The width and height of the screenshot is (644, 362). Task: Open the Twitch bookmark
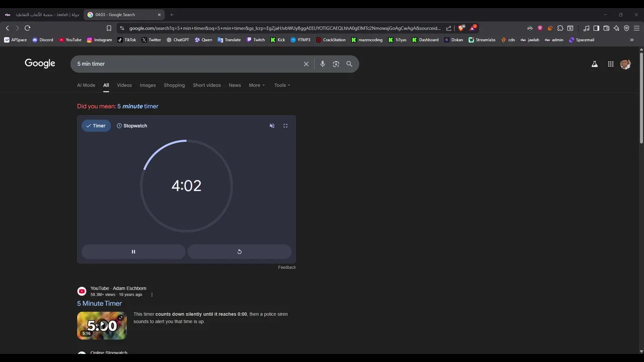256,40
